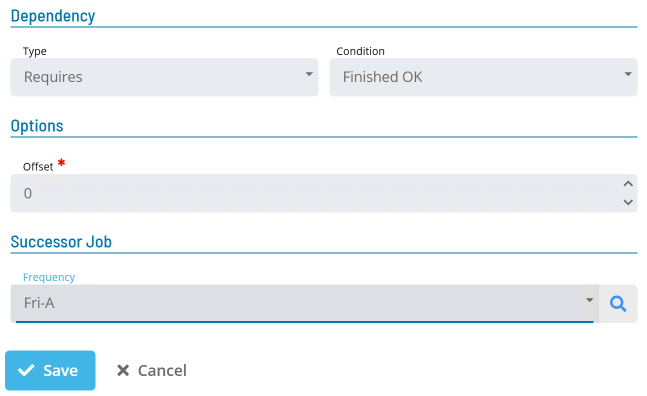Click the Frequency field label

[49, 277]
